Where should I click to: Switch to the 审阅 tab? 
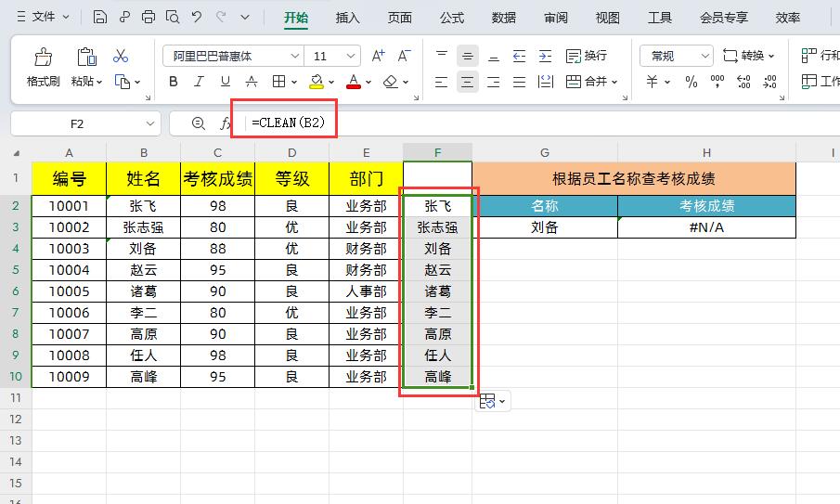[556, 18]
